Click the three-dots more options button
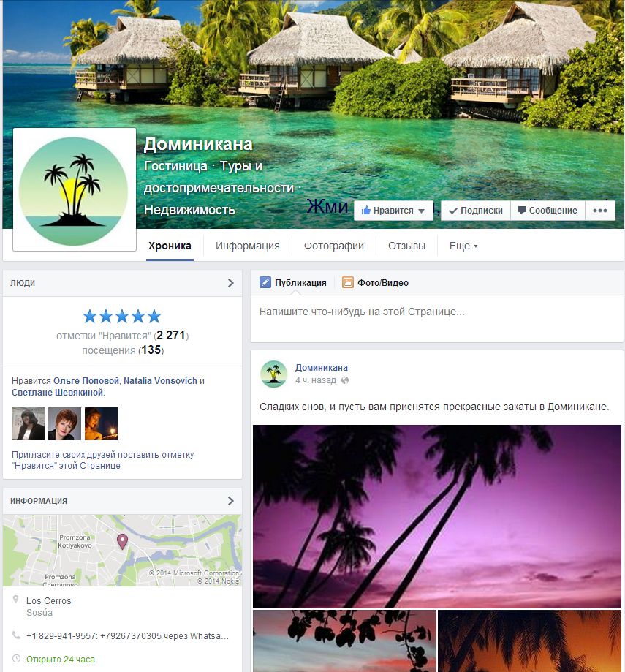This screenshot has height=672, width=625. pos(599,211)
